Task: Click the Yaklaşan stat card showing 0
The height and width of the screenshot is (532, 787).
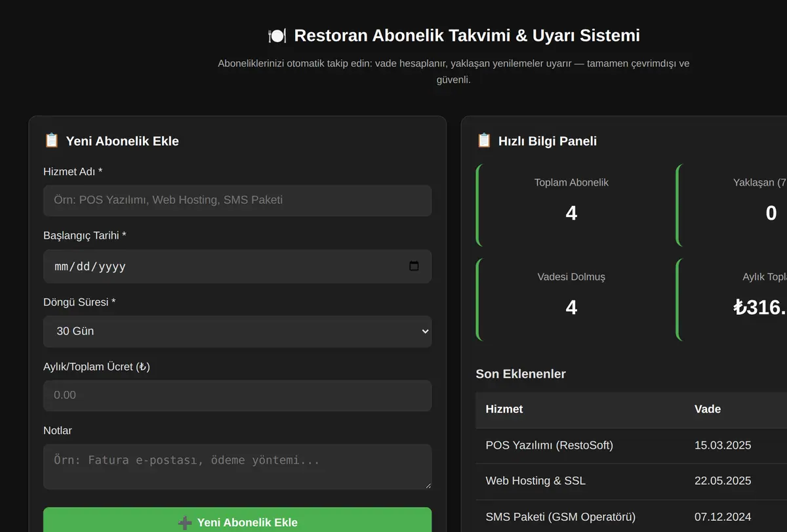Action: click(731, 205)
